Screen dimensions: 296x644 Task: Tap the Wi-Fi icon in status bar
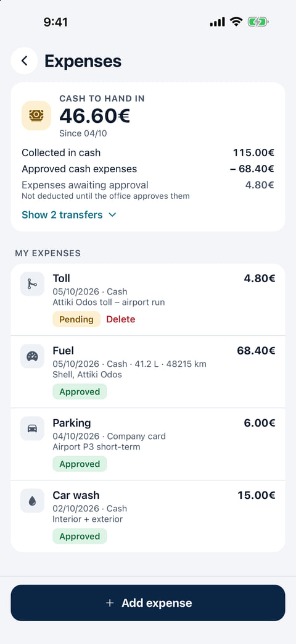tap(236, 22)
